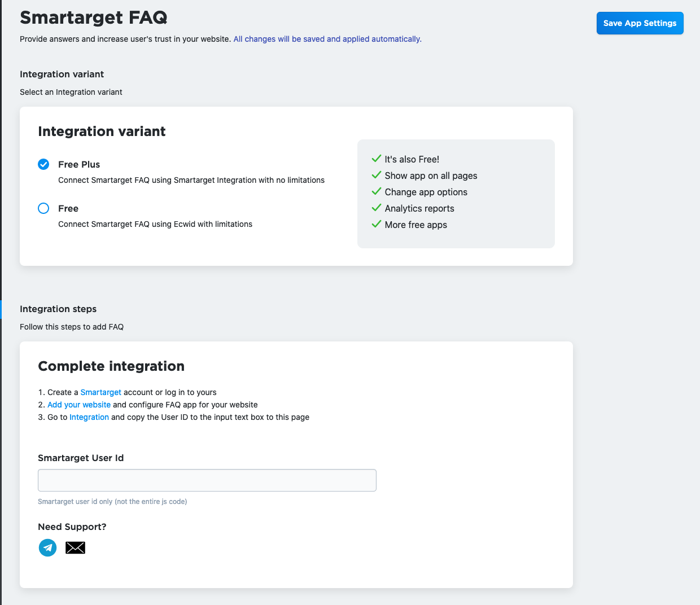The height and width of the screenshot is (605, 700).
Task: Click the checkmark beside Analytics reports
Action: tap(377, 208)
